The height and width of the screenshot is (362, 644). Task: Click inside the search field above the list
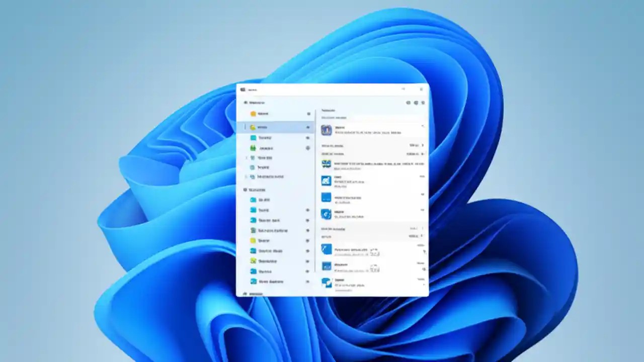372,118
